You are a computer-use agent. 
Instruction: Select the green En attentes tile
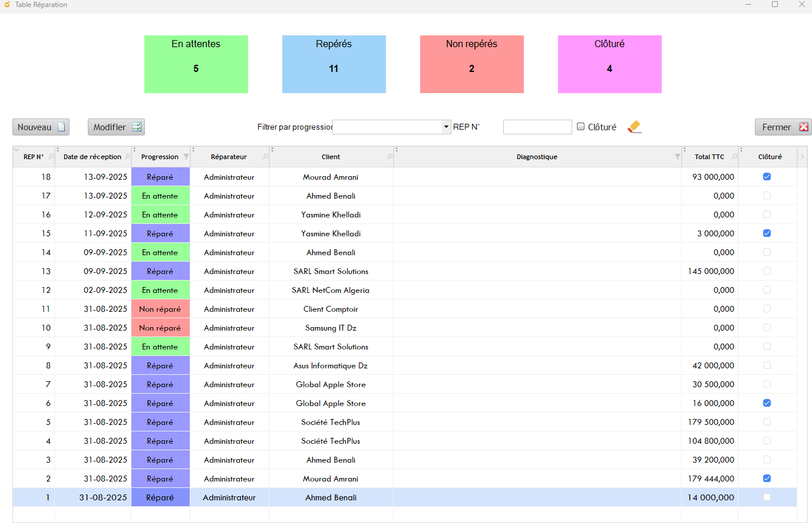coord(196,64)
